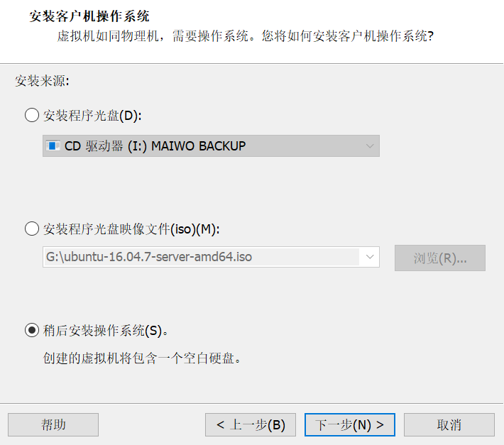
Task: Click the 创建的虚拟机将包含一个空白硬盘 description text
Action: [x=143, y=358]
